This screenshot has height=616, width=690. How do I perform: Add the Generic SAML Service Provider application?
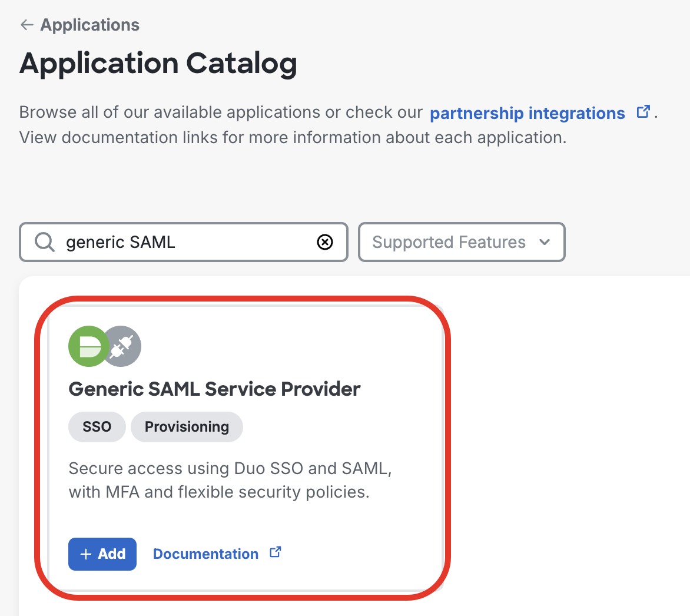point(102,554)
